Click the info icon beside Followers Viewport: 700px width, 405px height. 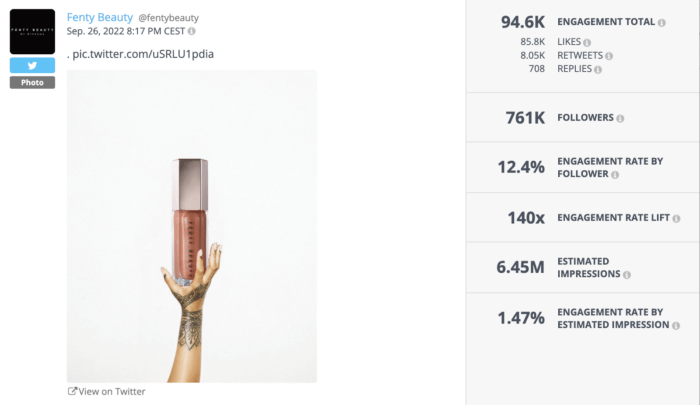620,118
